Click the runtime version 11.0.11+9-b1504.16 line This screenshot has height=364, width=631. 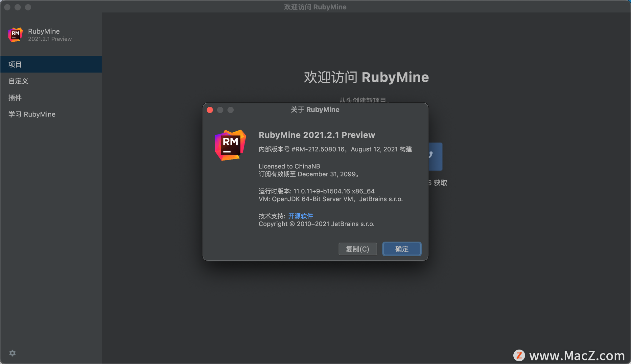coord(316,191)
